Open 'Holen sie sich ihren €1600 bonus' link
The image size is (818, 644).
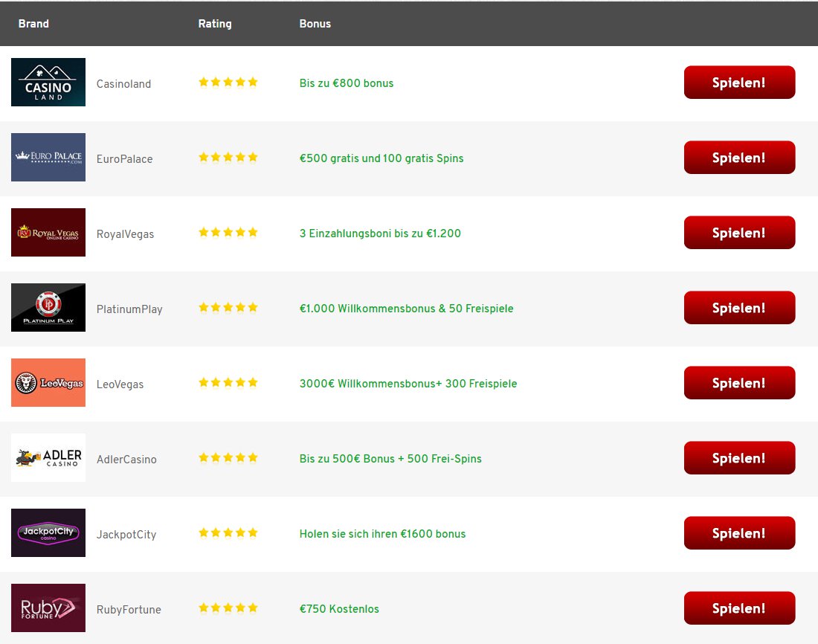(x=382, y=534)
